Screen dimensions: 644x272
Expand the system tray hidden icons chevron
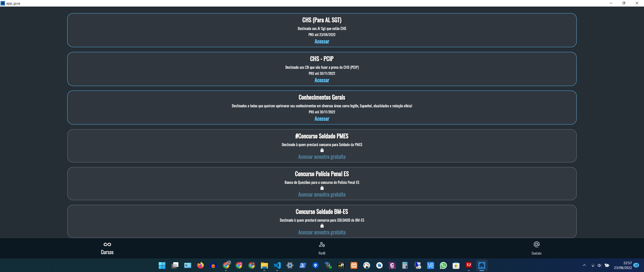[x=584, y=265]
